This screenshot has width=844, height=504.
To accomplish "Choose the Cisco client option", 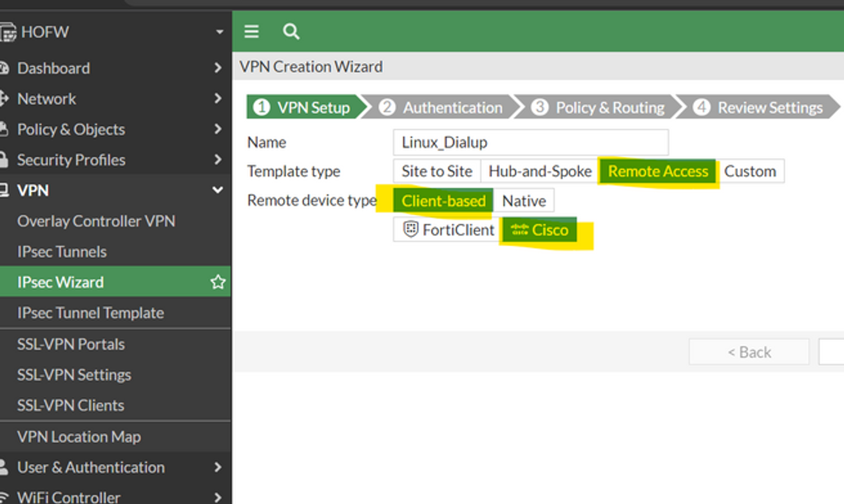I will coord(539,230).
